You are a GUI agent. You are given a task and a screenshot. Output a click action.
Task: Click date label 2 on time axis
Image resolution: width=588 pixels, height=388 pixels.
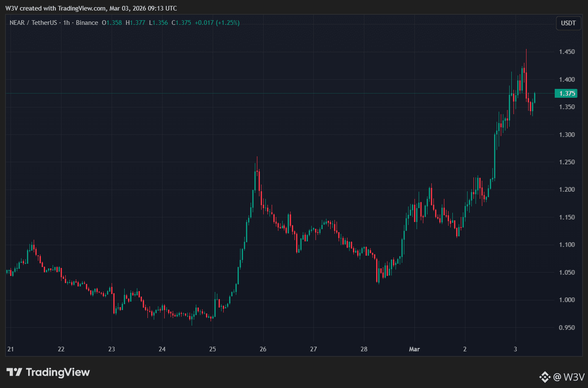click(465, 349)
